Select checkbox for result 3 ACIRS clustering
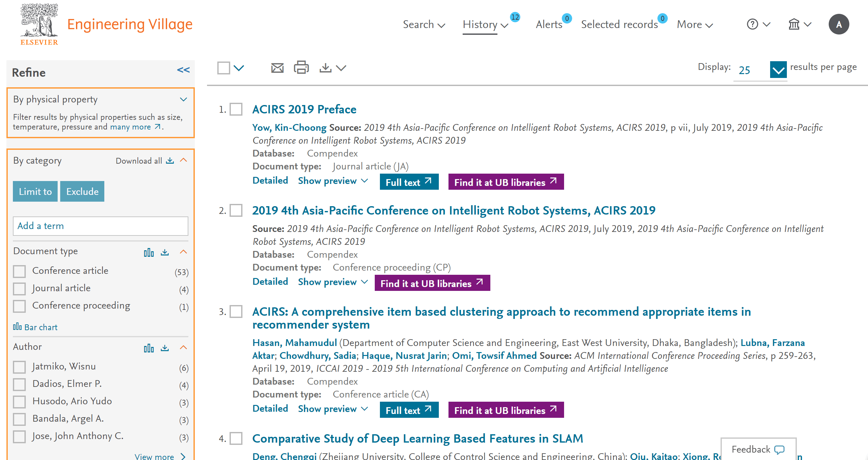The height and width of the screenshot is (460, 868). [236, 311]
